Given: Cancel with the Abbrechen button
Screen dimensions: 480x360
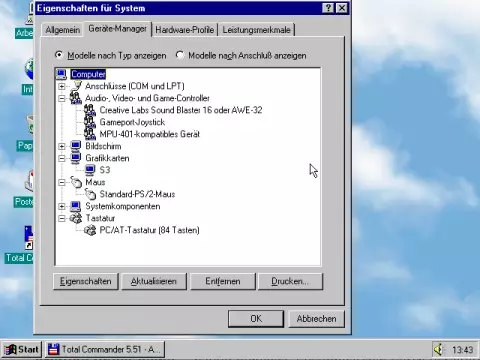Looking at the screenshot, I should (316, 319).
